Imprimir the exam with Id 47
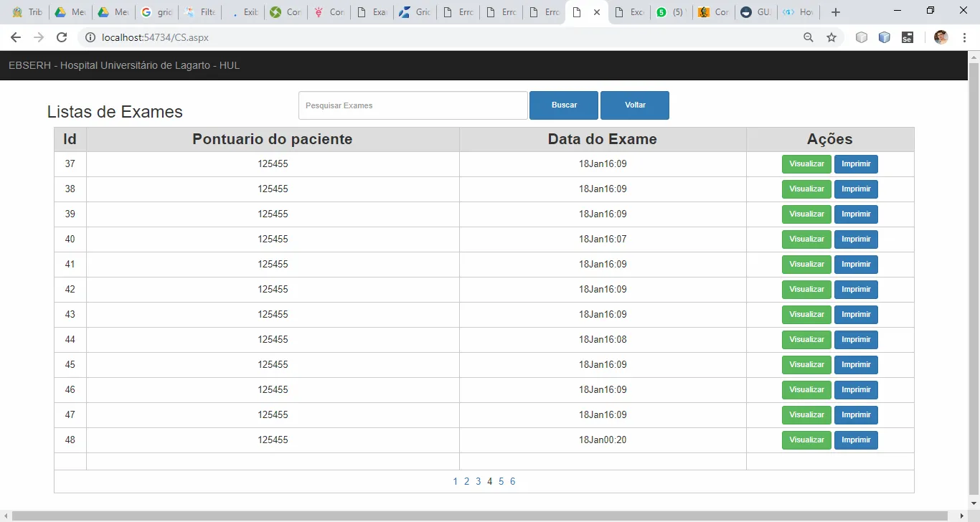The image size is (980, 522). tap(856, 415)
